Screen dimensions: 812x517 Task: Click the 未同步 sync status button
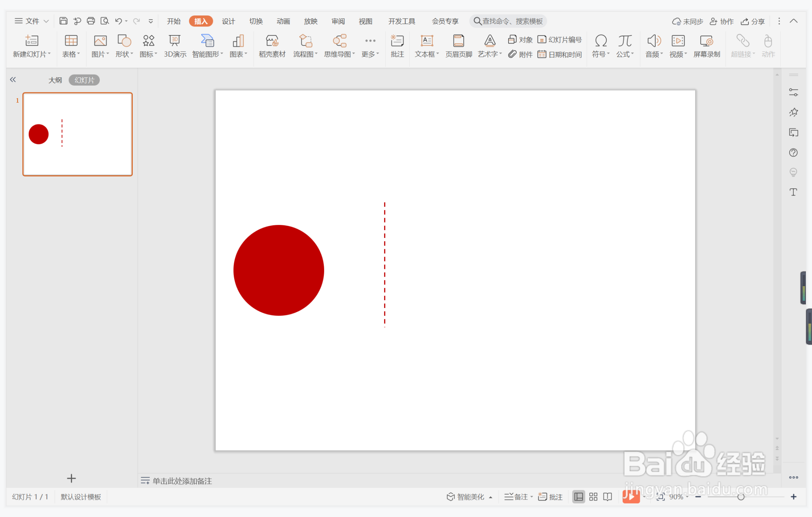click(688, 21)
